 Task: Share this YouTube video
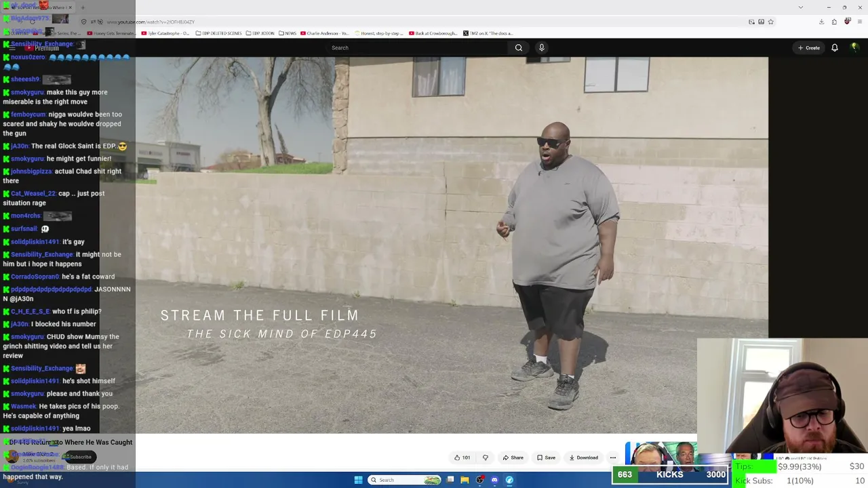pos(513,457)
